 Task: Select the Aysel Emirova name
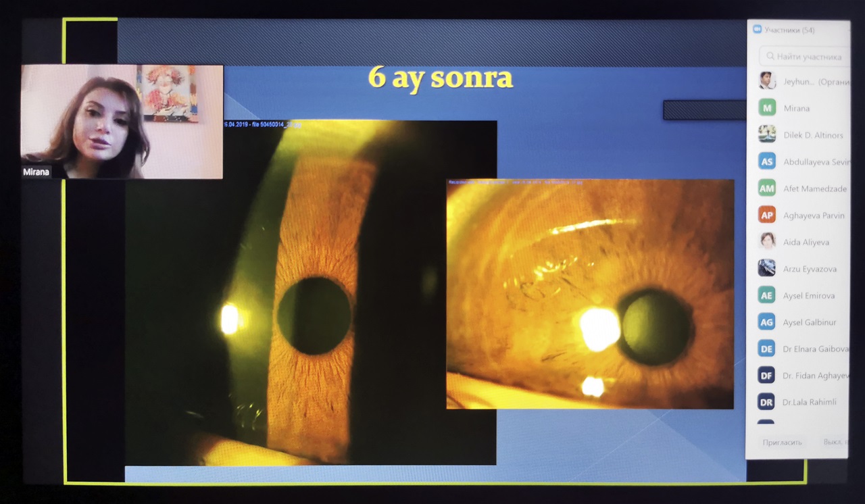[x=809, y=295]
